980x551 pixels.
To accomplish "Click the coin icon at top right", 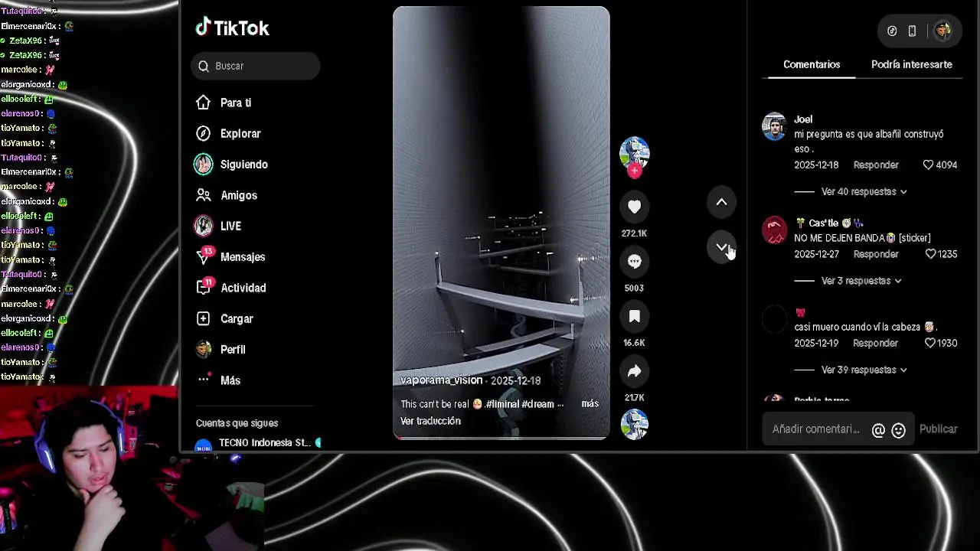I will coord(892,31).
